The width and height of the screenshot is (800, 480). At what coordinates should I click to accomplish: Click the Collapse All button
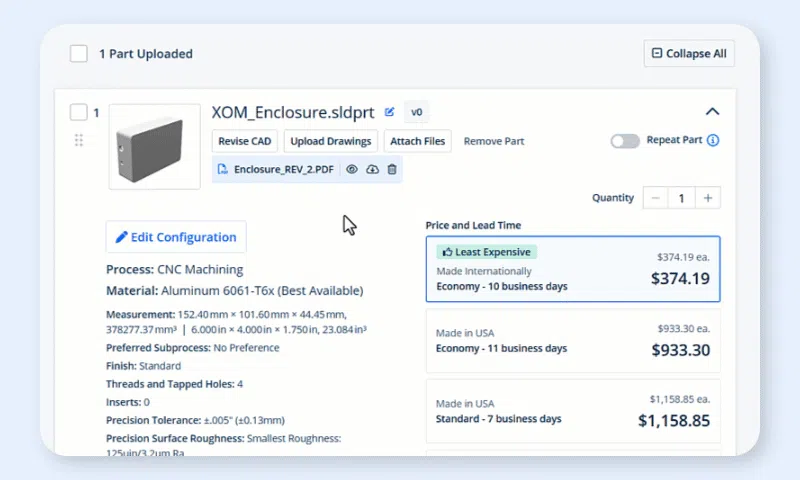pos(689,54)
